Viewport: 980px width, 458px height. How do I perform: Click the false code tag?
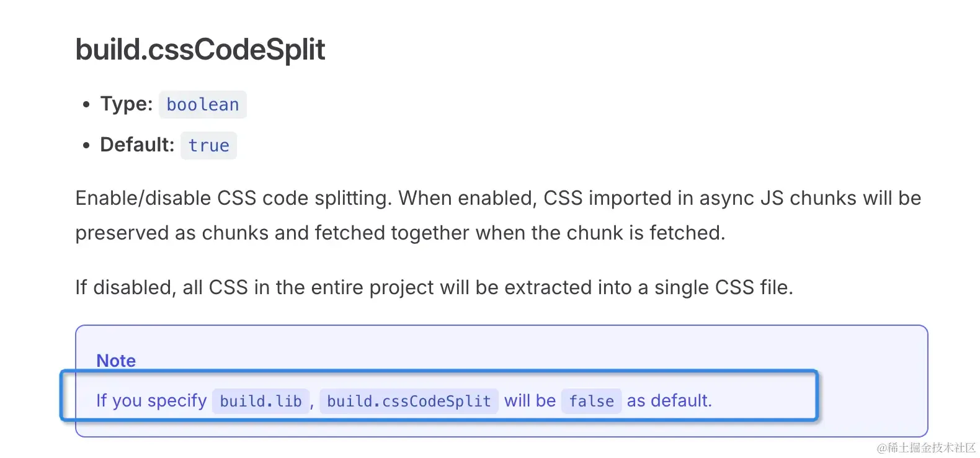click(x=592, y=401)
